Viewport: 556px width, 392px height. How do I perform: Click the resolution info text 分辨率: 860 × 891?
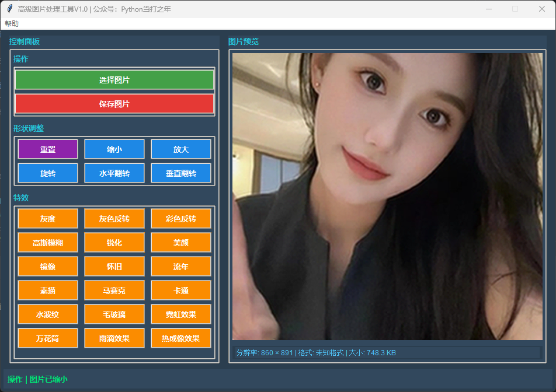(265, 353)
